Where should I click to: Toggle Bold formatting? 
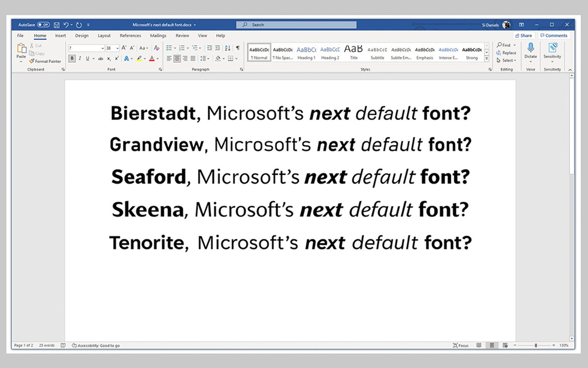72,58
